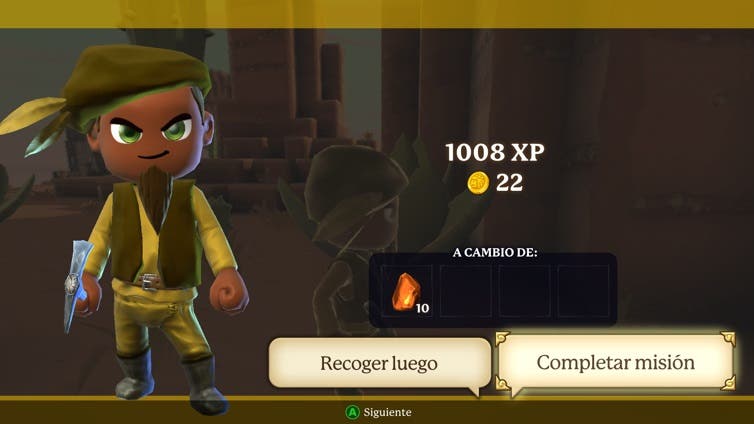Click the 1008 XP reward text
This screenshot has height=424, width=754.
(x=495, y=152)
